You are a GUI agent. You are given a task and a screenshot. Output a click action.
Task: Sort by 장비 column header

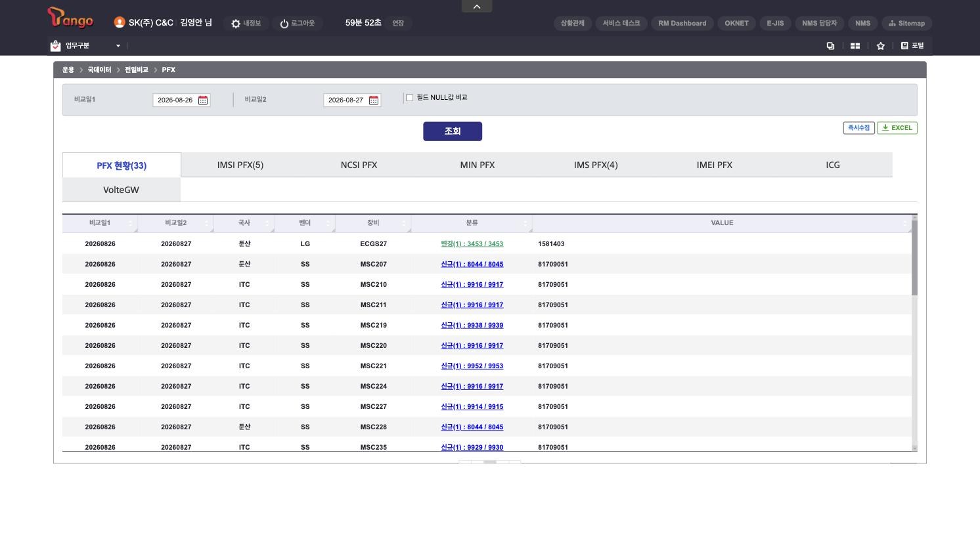pyautogui.click(x=373, y=223)
